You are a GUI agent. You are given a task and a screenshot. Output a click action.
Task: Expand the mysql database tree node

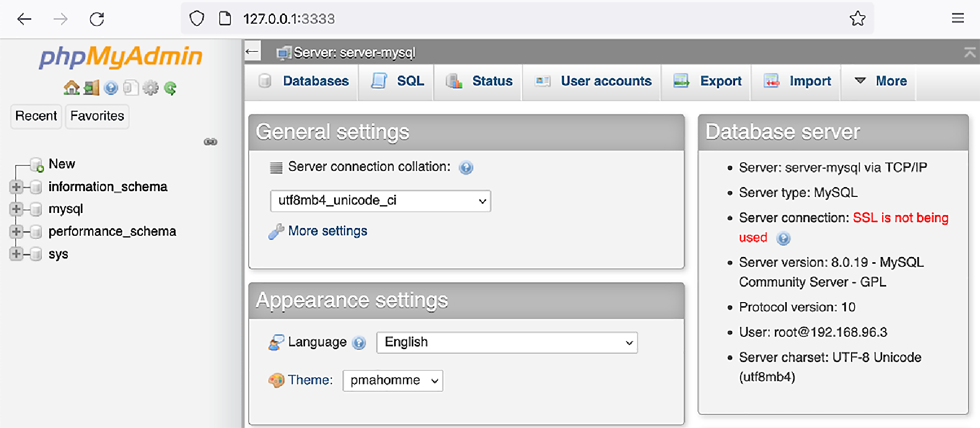click(16, 209)
